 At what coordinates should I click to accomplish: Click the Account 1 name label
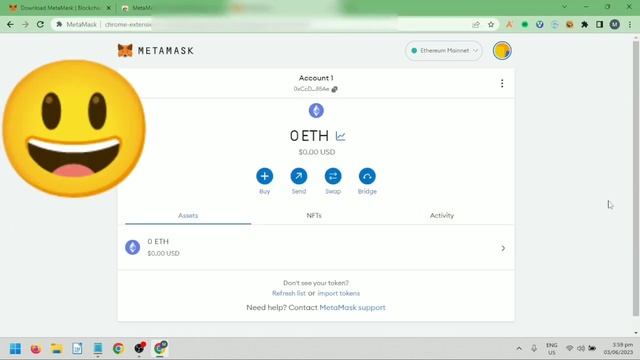click(x=316, y=78)
